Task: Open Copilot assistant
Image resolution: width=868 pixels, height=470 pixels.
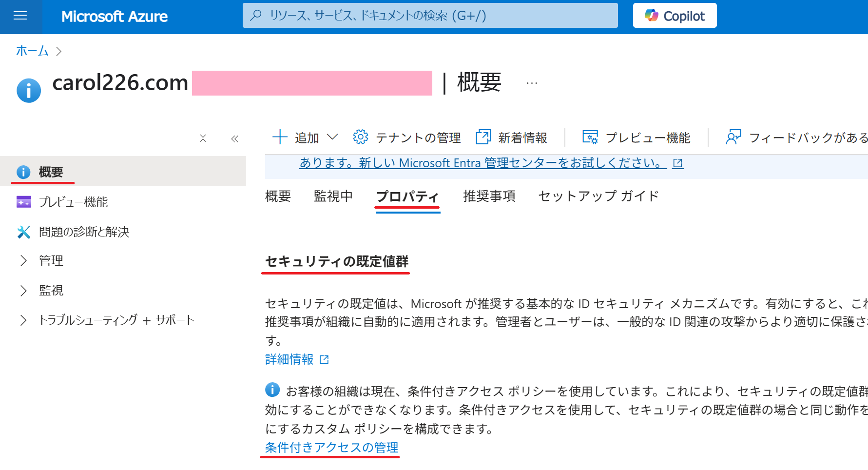Action: point(675,16)
